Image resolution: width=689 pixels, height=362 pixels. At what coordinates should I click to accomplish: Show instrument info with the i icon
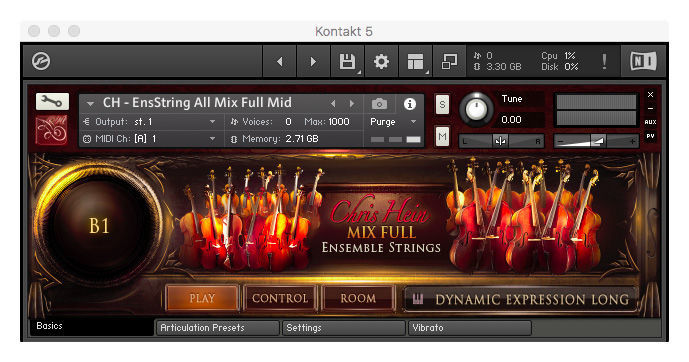pyautogui.click(x=410, y=104)
